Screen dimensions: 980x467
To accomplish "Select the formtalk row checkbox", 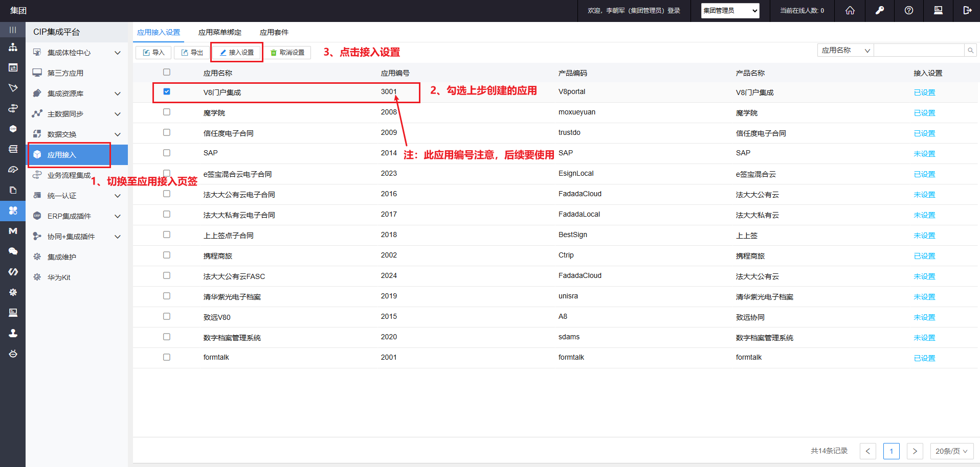I will [x=167, y=357].
